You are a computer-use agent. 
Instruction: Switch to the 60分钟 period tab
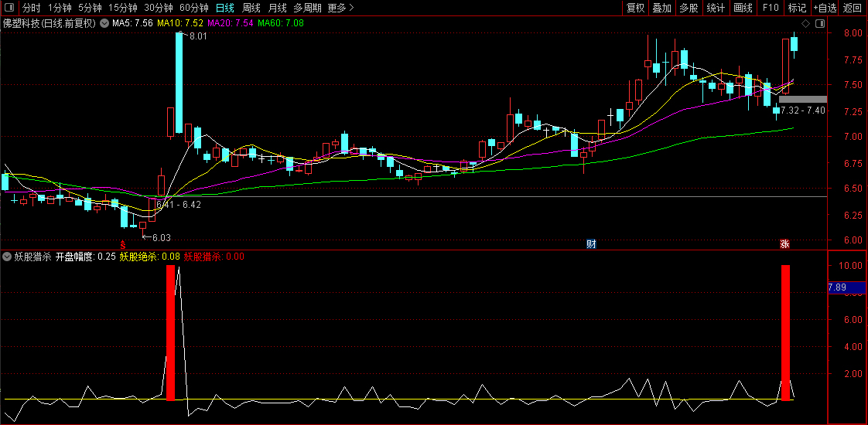[193, 8]
